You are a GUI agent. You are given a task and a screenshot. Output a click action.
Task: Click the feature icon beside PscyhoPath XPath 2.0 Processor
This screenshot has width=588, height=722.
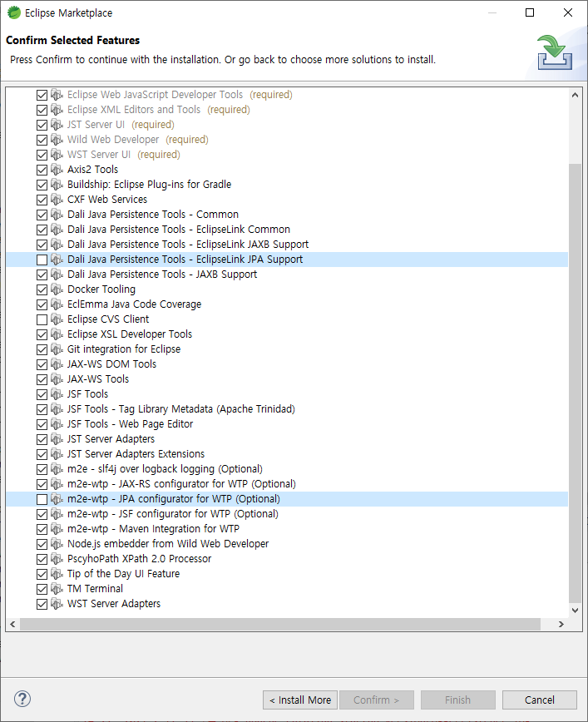pos(57,559)
